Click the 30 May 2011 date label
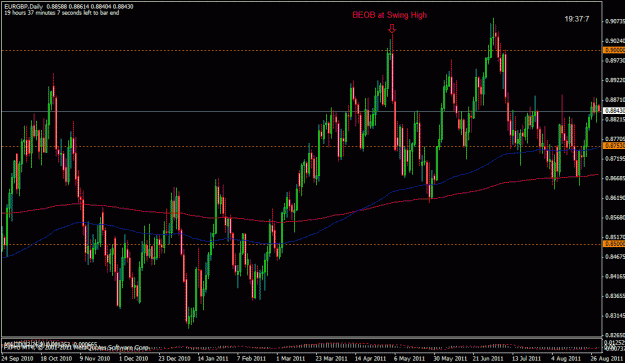This screenshot has height=363, width=625. coord(450,358)
